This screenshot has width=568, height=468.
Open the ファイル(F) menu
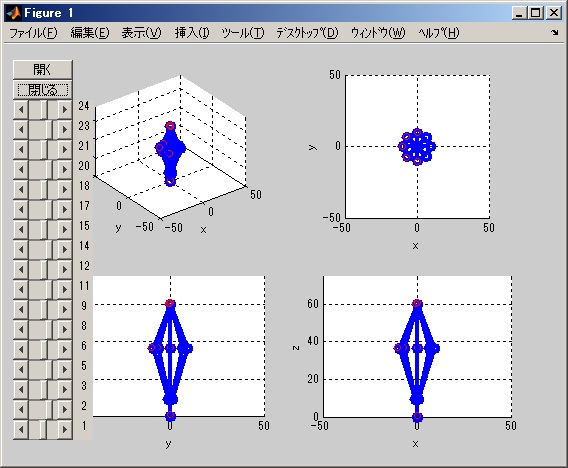tap(33, 33)
